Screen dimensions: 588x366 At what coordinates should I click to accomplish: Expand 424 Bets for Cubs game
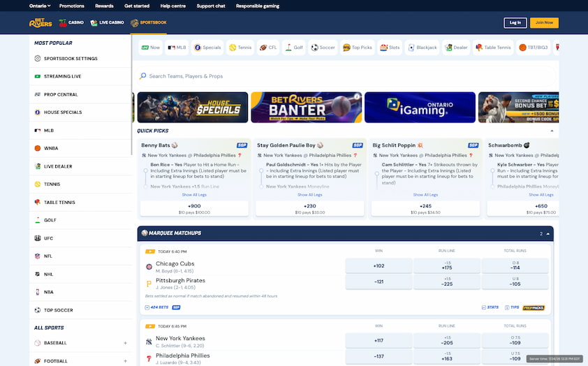click(156, 307)
